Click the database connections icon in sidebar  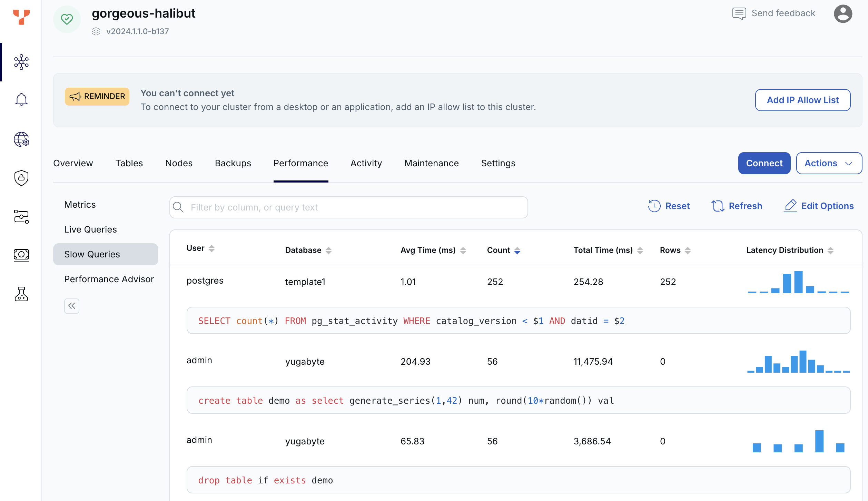point(21,216)
